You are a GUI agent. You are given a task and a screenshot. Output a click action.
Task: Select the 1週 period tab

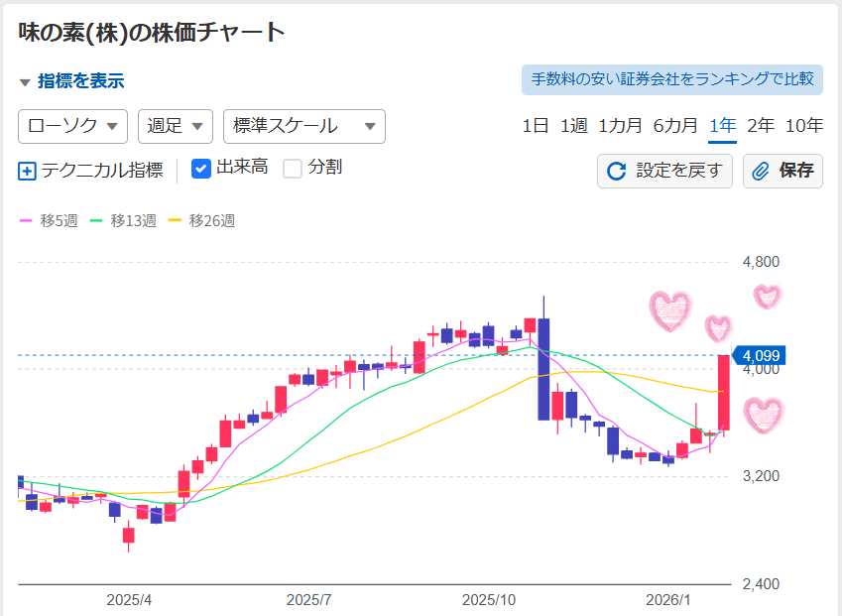click(574, 126)
